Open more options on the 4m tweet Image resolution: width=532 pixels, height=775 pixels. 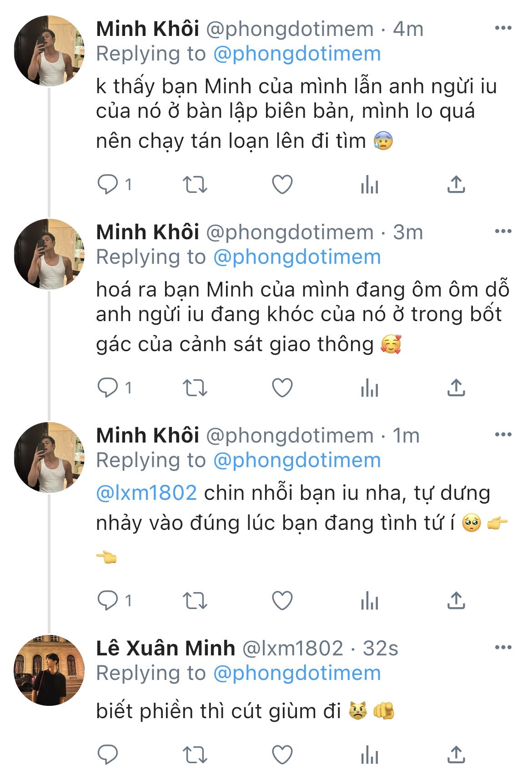(503, 28)
